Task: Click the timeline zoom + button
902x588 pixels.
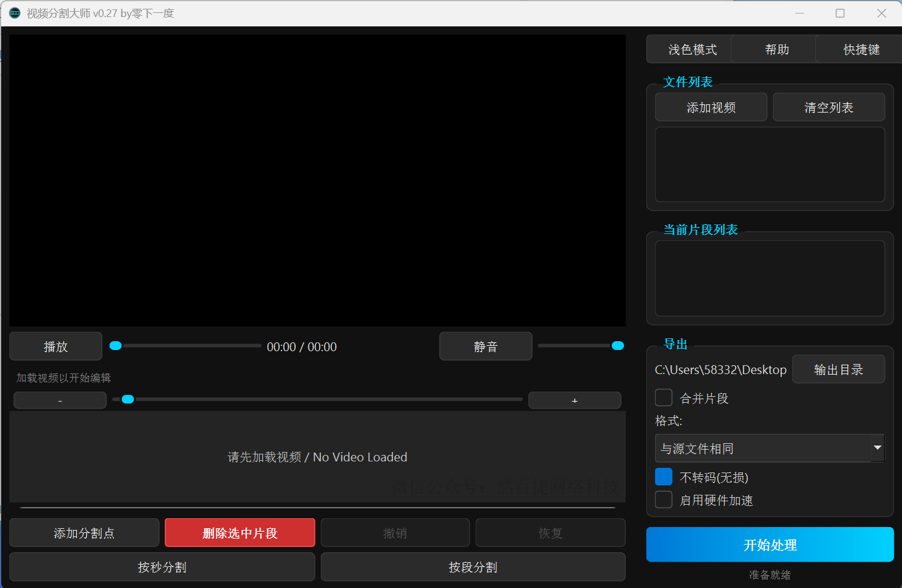Action: [574, 400]
